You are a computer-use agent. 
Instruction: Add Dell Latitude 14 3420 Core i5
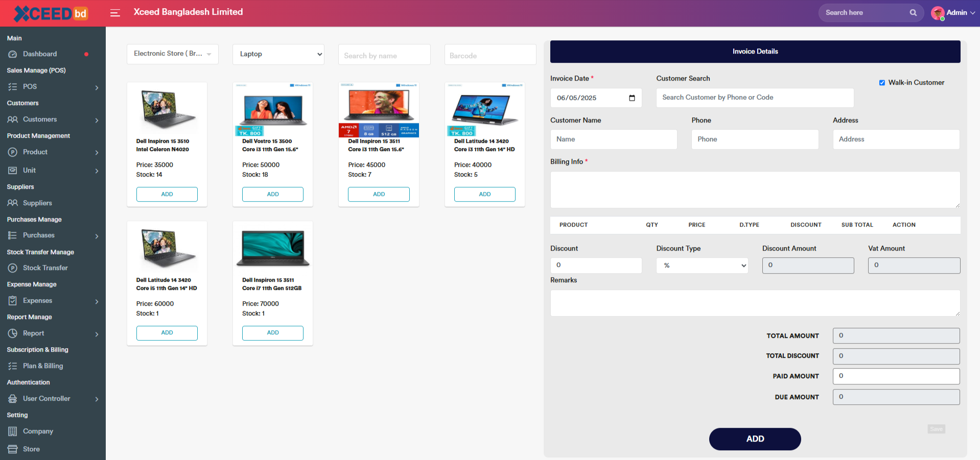click(x=167, y=333)
